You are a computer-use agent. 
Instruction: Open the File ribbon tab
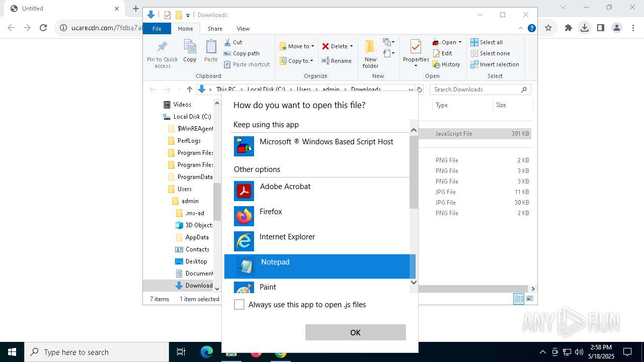(x=157, y=29)
